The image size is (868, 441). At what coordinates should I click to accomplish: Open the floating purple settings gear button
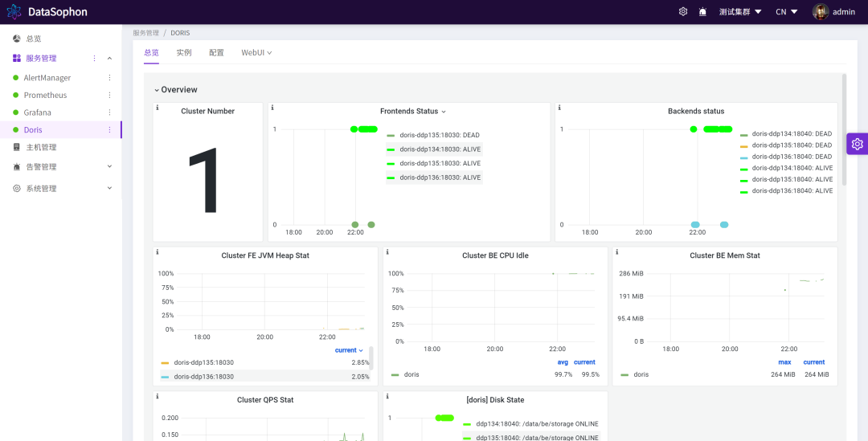coord(857,144)
